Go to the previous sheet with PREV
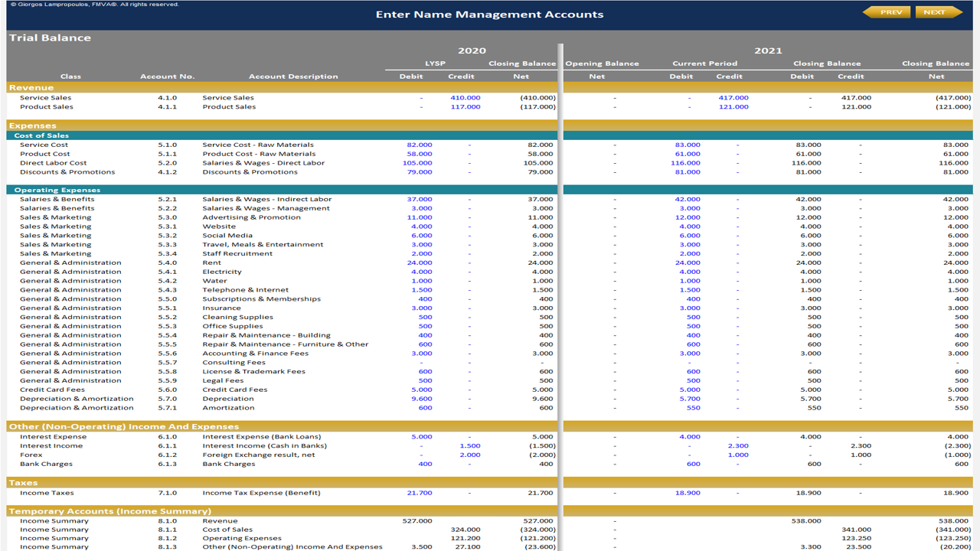 pyautogui.click(x=887, y=12)
